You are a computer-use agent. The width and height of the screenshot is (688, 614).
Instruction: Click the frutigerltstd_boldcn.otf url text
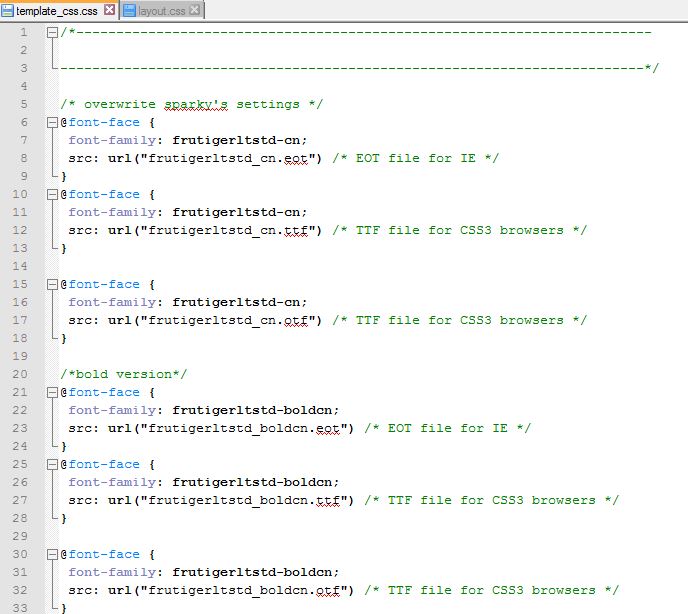click(x=244, y=590)
